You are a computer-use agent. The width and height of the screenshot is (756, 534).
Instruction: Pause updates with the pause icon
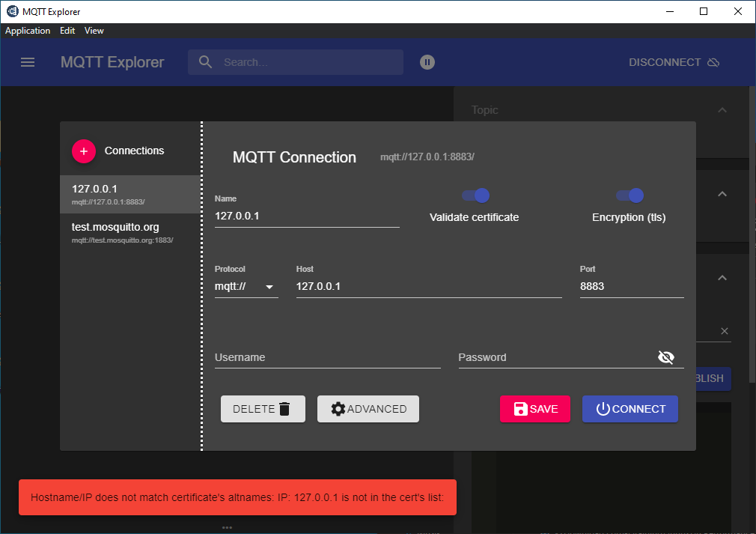point(427,62)
